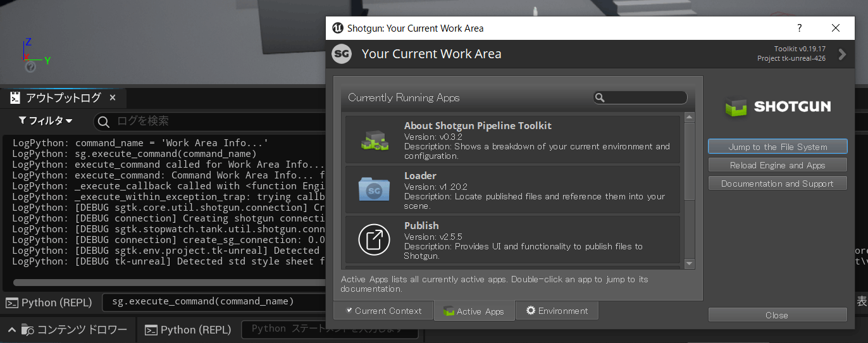Jump to the File System
868x343 pixels.
(778, 147)
